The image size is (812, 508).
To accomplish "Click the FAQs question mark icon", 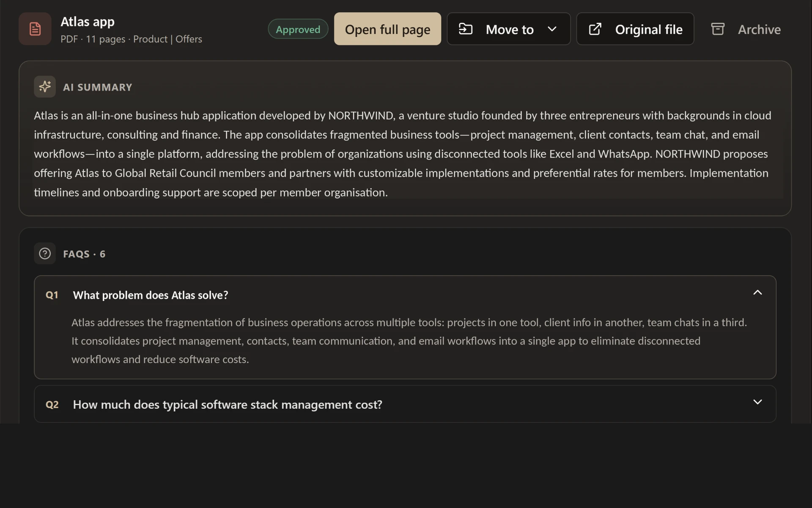I will click(x=45, y=254).
